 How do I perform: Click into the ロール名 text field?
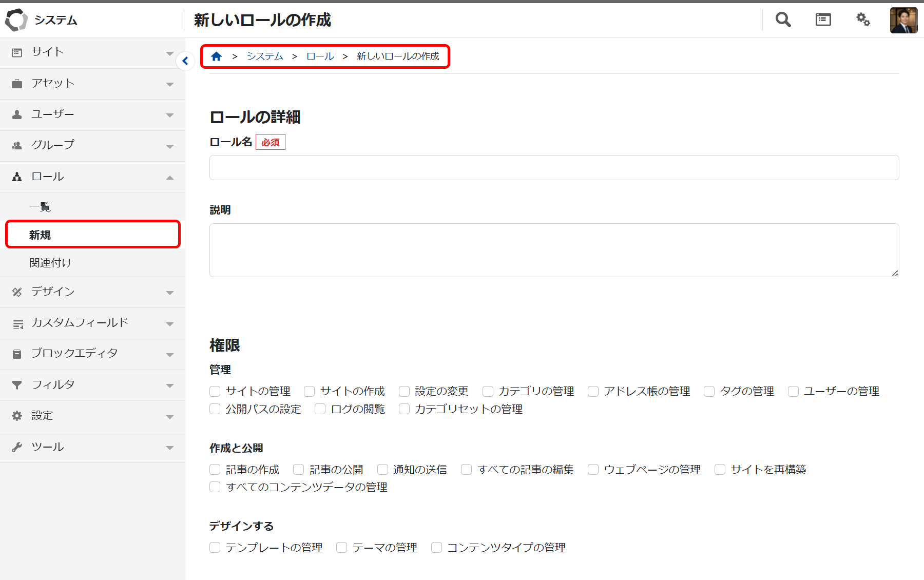tap(554, 168)
